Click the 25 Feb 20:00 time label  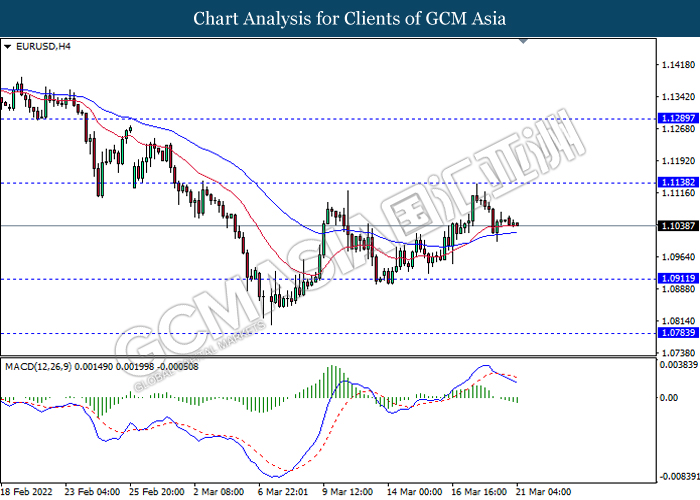click(157, 492)
